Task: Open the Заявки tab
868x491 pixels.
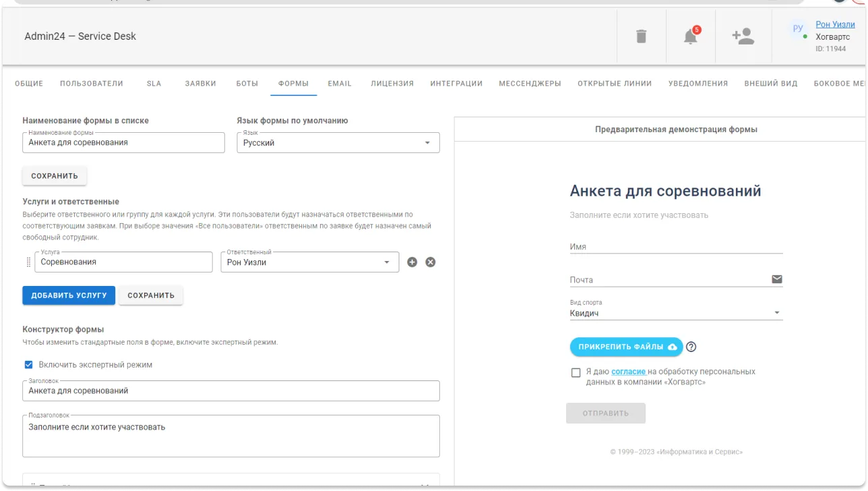Action: pos(201,84)
